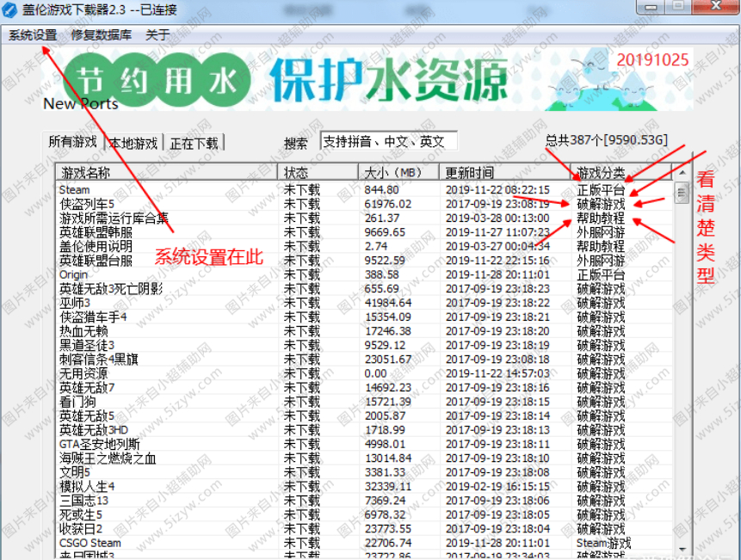Screen dimensions: 741x560
Task: Click the scrollbar down arrow of the game list
Action: coord(682,549)
